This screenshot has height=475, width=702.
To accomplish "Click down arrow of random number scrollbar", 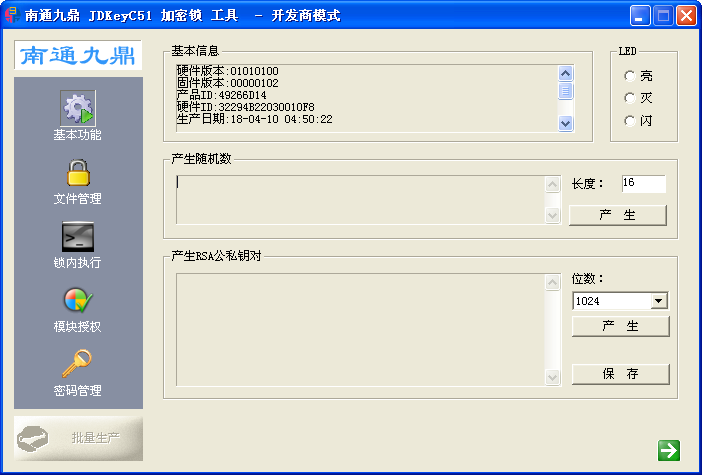I will (552, 215).
